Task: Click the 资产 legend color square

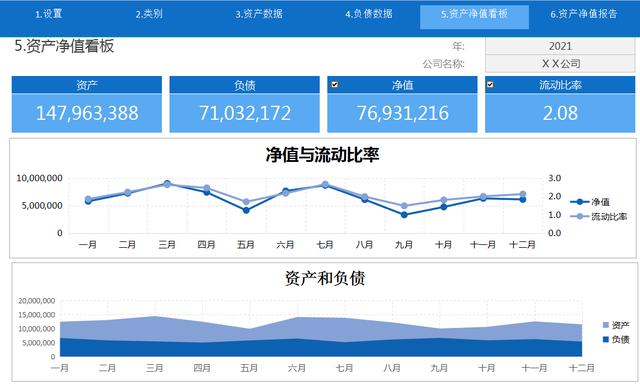Action: (606, 325)
